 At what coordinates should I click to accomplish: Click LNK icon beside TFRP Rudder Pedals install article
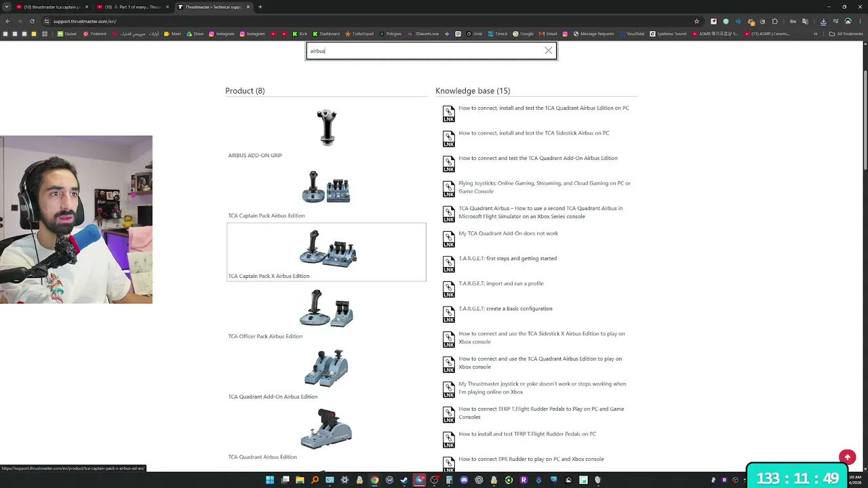[449, 439]
